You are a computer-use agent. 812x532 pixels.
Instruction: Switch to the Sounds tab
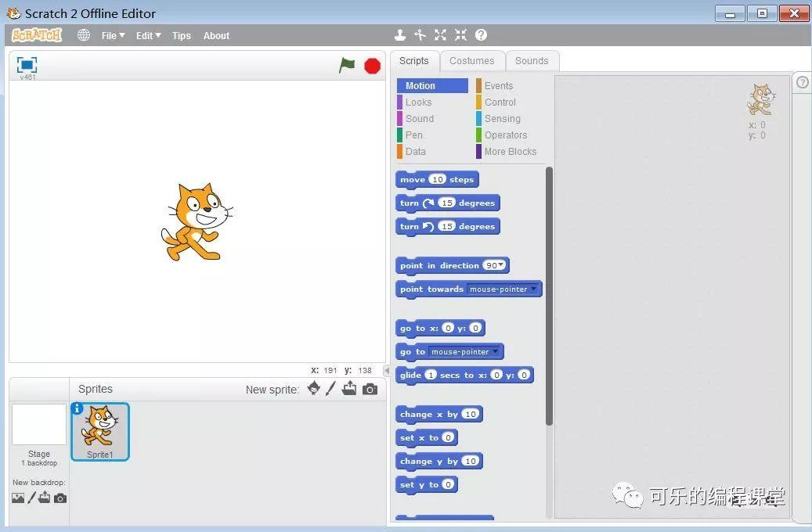pyautogui.click(x=532, y=61)
